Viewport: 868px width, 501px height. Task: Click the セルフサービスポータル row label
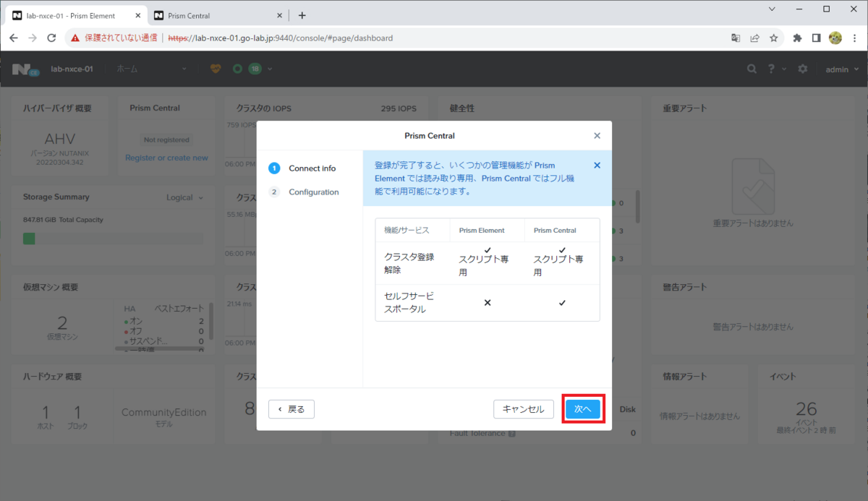tap(409, 303)
